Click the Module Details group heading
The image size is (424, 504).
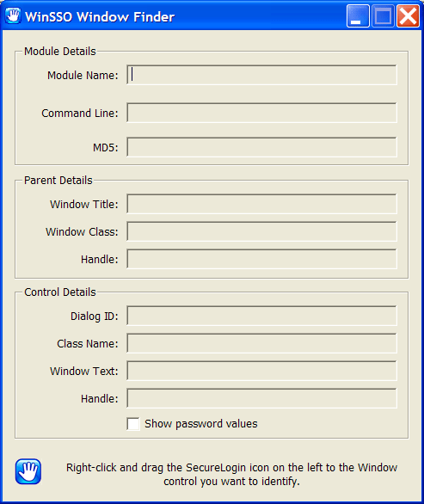coord(60,51)
